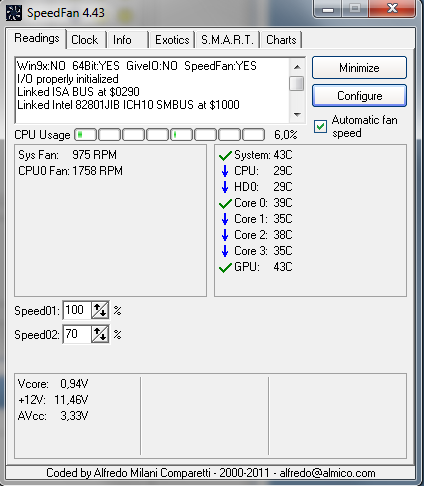Open the S.M.A.R.T. tab

(x=227, y=40)
